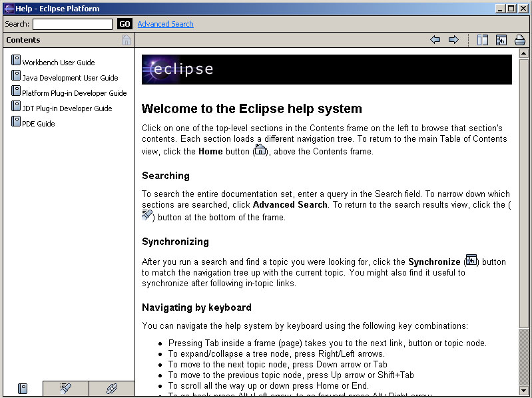Viewport: 532px width, 398px height.
Task: Go back with the left arrow icon
Action: coord(435,40)
